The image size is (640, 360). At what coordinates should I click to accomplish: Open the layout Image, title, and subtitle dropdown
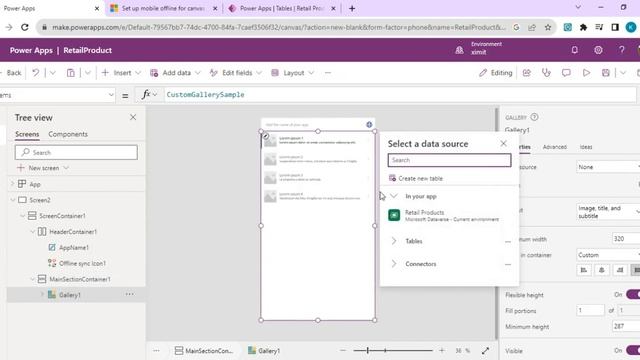tap(608, 212)
